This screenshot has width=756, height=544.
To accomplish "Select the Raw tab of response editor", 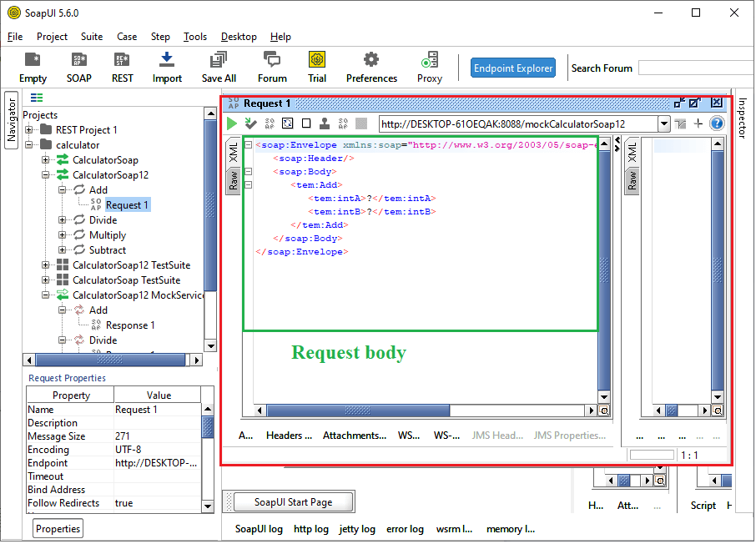I will point(633,180).
